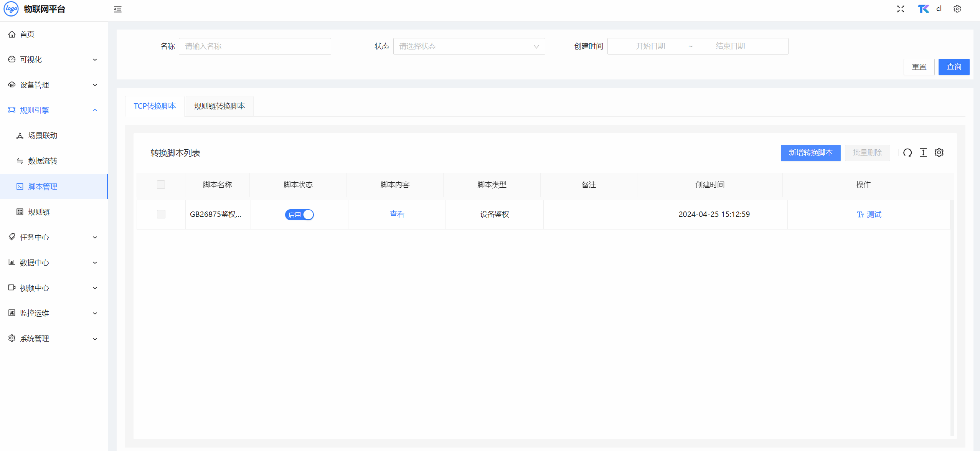Open table density (row height) icon
980x451 pixels.
923,153
